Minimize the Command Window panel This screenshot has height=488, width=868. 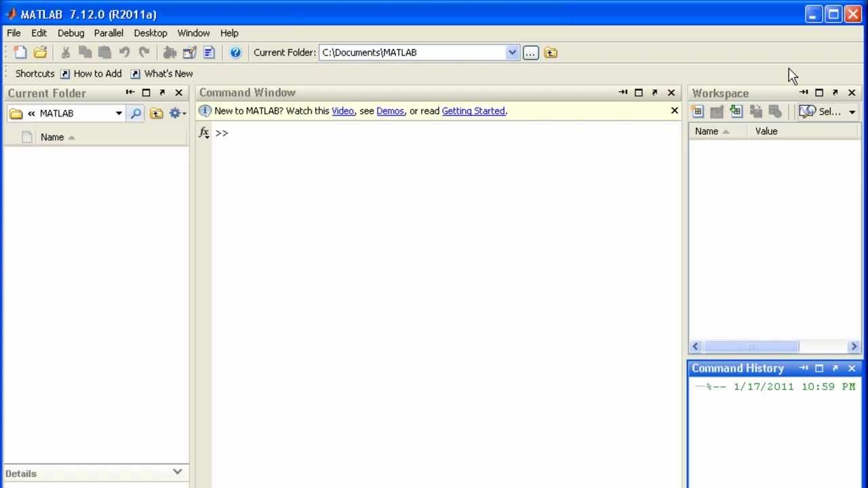(623, 93)
